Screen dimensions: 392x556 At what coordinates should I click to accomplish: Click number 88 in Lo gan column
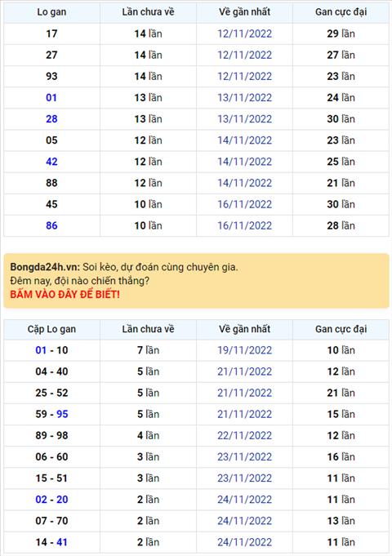click(51, 183)
